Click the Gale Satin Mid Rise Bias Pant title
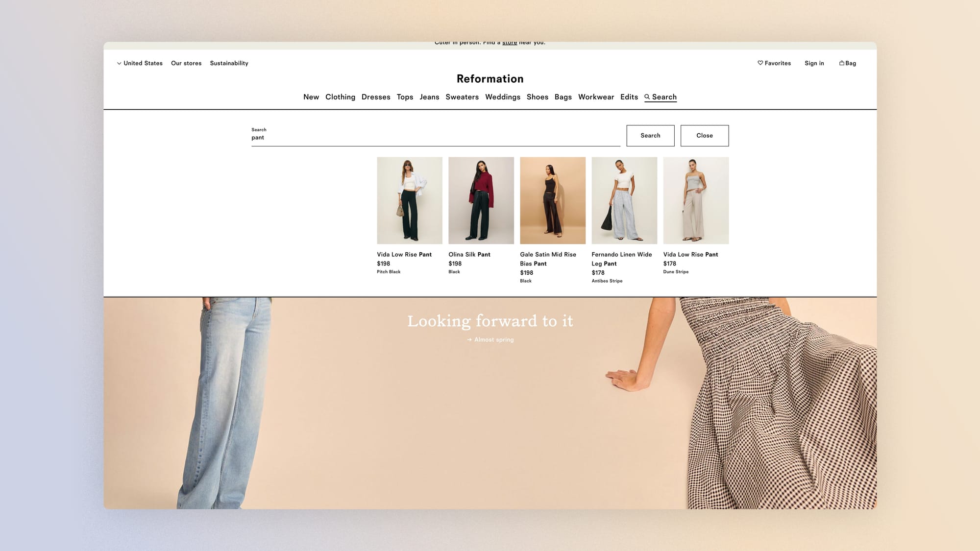This screenshot has height=551, width=980. coord(548,259)
